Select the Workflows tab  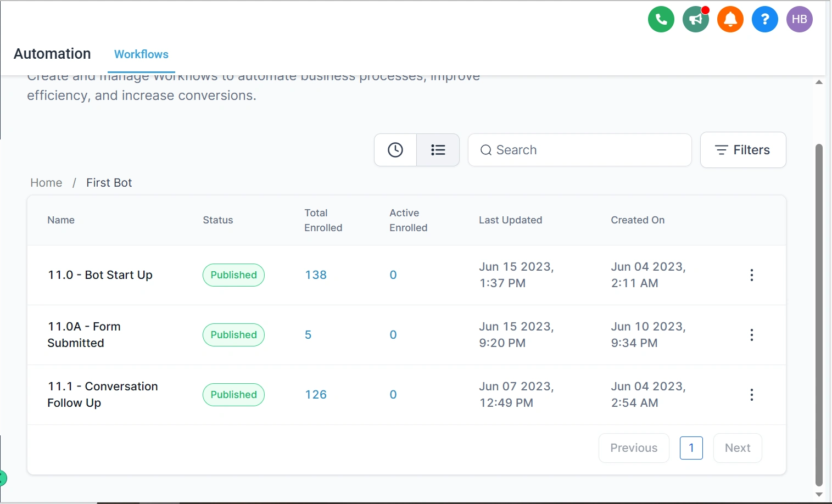click(x=141, y=54)
